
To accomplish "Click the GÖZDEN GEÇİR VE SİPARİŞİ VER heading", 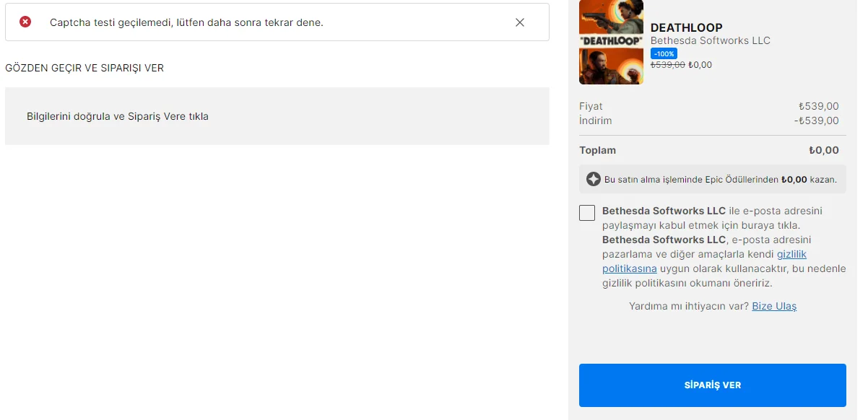I will click(x=84, y=68).
